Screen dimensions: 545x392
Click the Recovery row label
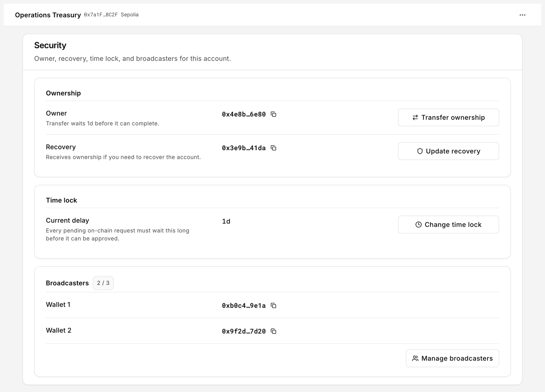[61, 147]
